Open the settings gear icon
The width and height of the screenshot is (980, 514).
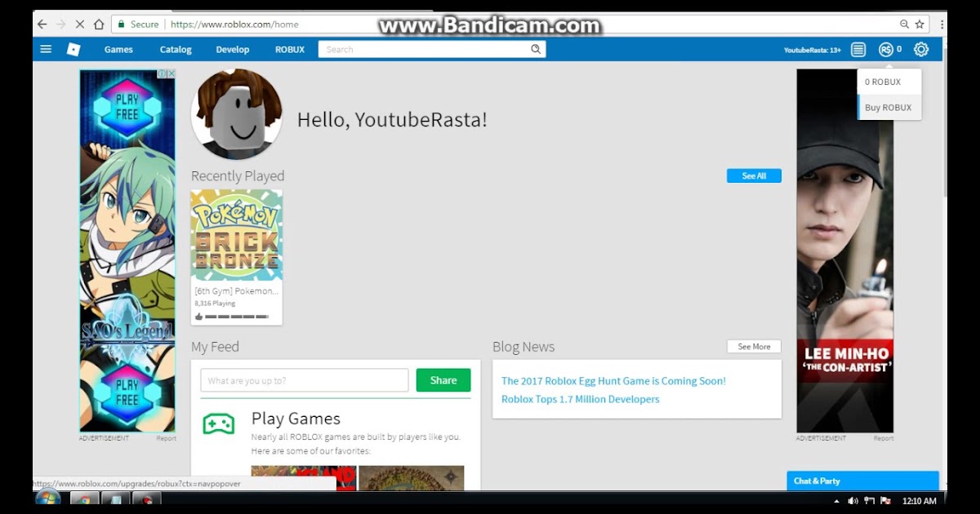[x=921, y=50]
